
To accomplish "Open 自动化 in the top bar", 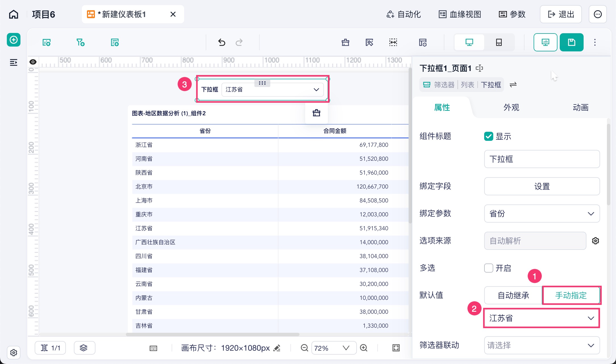I will (x=403, y=14).
